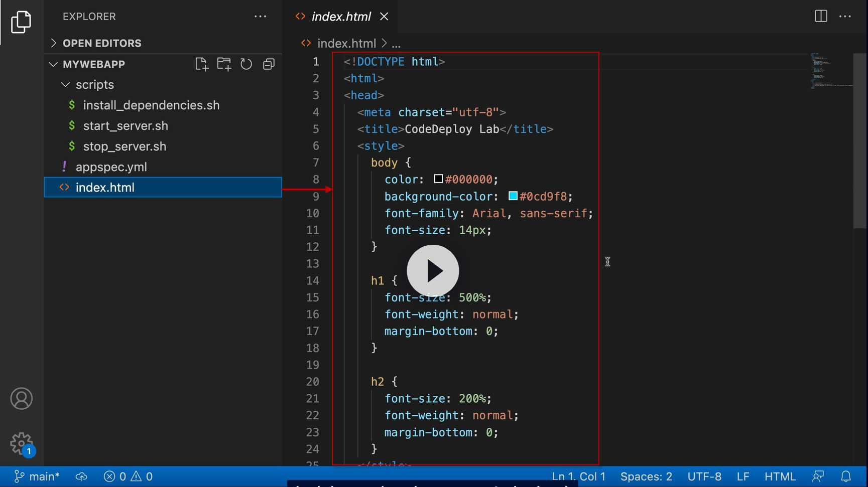Split the editor to the right

821,17
